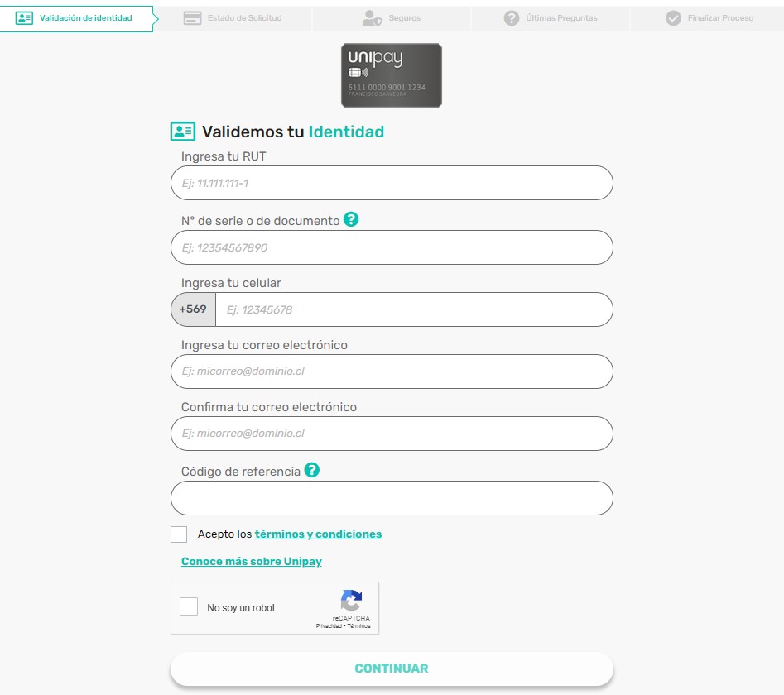Viewport: 784px width, 695px height.
Task: Focus the Código de referencia field
Action: point(392,498)
